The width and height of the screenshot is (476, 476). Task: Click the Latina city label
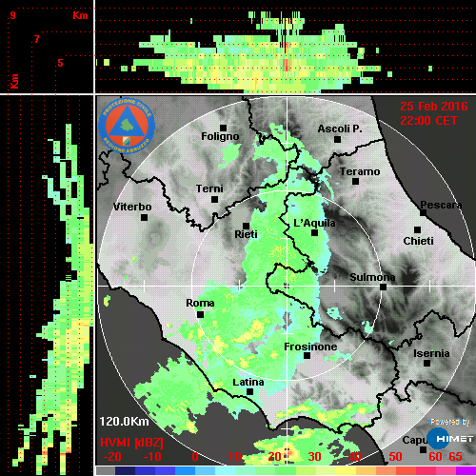click(x=248, y=382)
